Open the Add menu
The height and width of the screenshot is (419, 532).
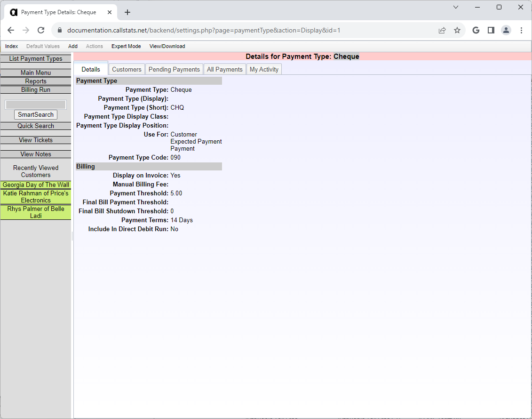pos(73,46)
